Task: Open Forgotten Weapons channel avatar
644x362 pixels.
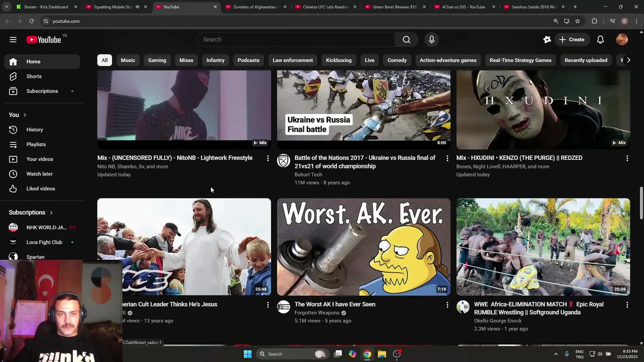Action: (284, 307)
